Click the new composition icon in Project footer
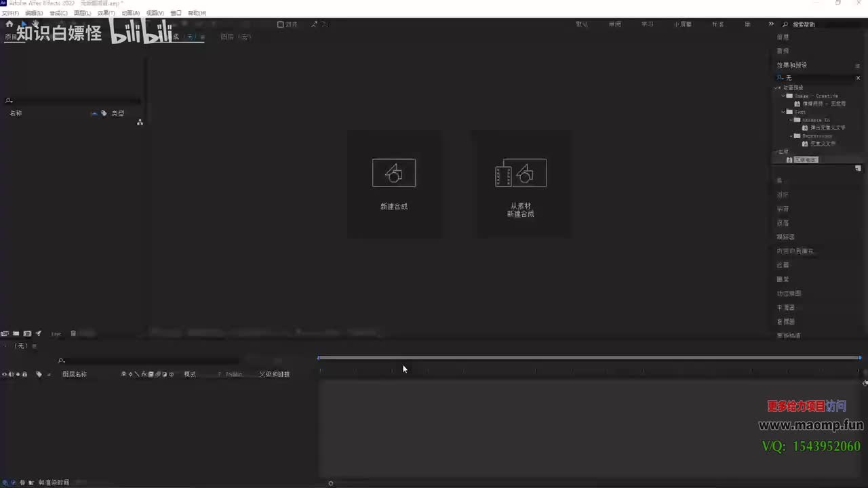 pos(27,333)
